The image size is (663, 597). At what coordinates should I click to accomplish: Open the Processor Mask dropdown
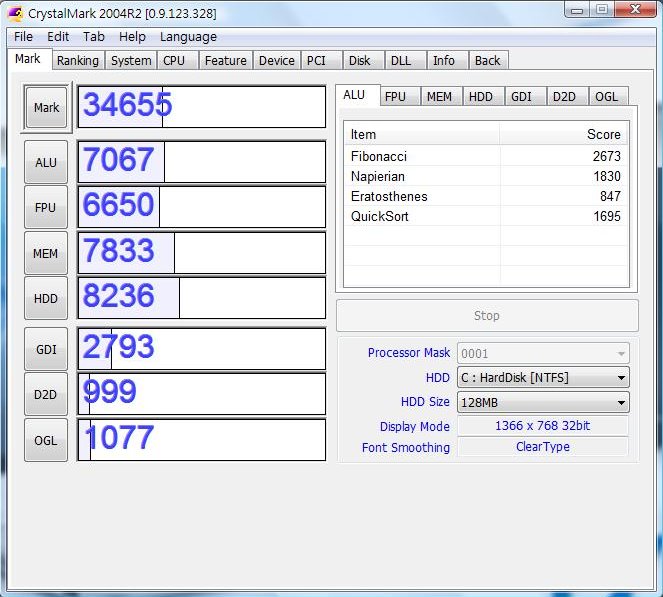pyautogui.click(x=543, y=353)
